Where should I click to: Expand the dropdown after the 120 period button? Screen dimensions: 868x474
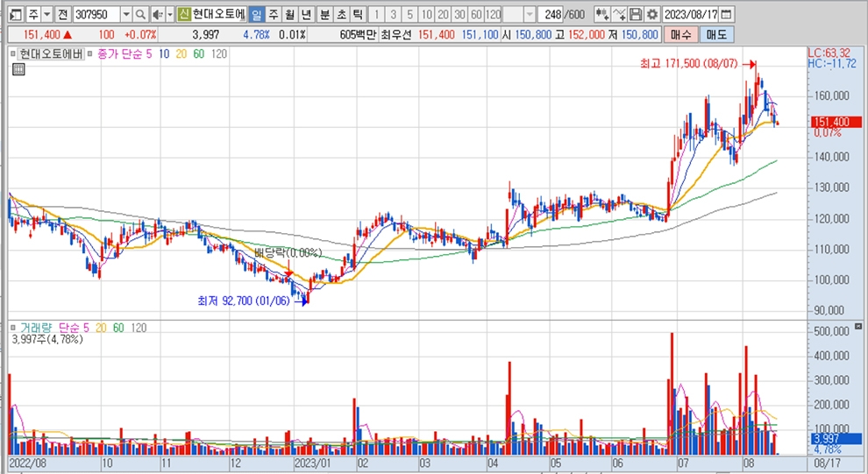click(x=529, y=15)
